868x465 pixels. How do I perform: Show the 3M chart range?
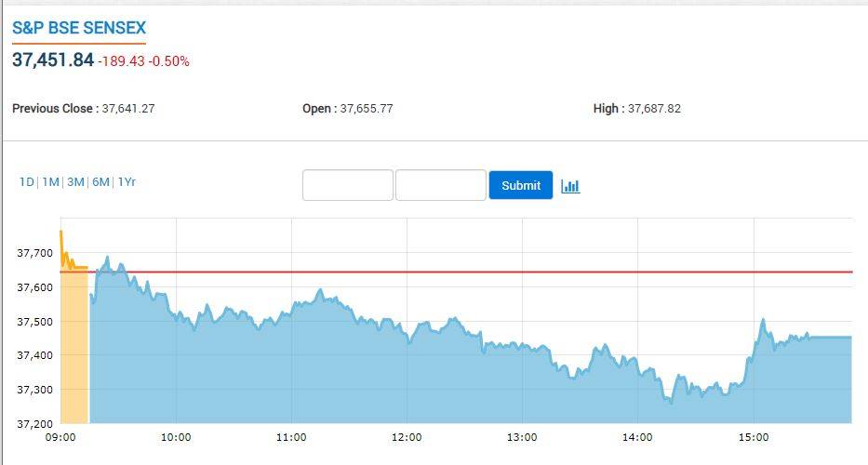tap(76, 182)
